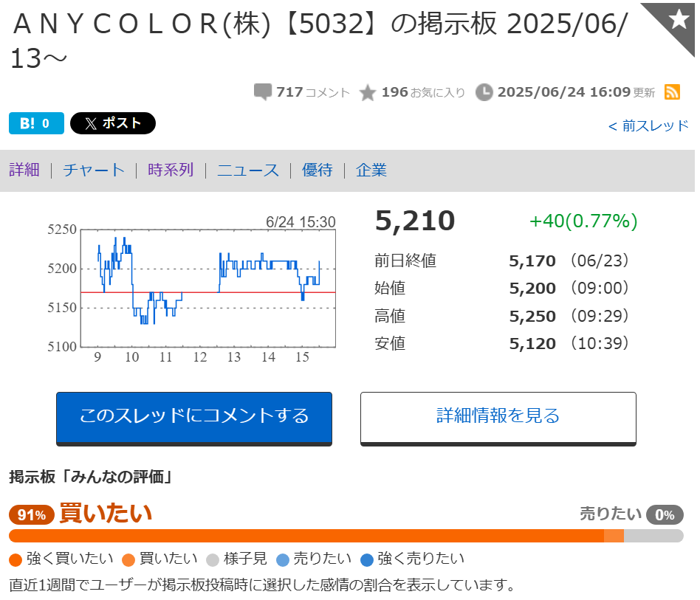700x600 pixels.
Task: Click the Hatena B! bookmark button
Action: pos(36,123)
